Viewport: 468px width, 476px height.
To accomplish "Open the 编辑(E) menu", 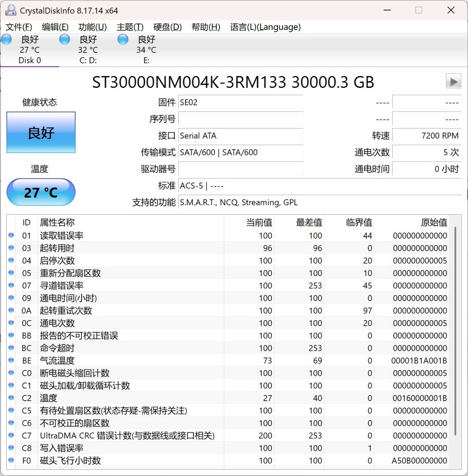I will (x=55, y=27).
